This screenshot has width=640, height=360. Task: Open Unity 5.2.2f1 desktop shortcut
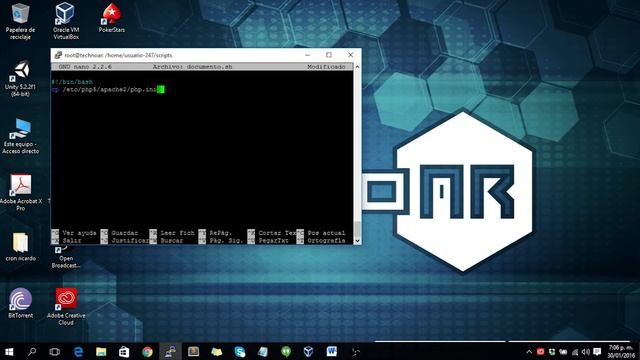coord(20,79)
